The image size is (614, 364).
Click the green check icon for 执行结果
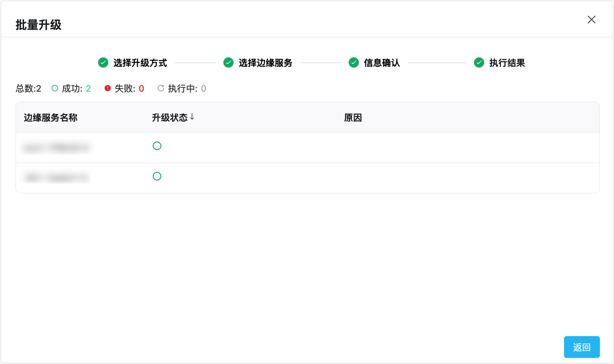coord(479,62)
